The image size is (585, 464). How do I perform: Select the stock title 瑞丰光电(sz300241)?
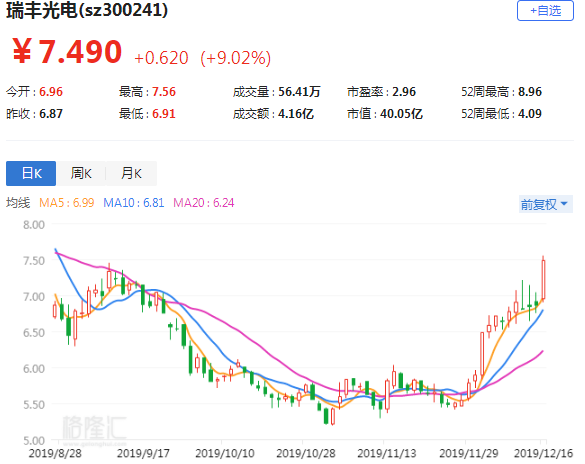(87, 10)
